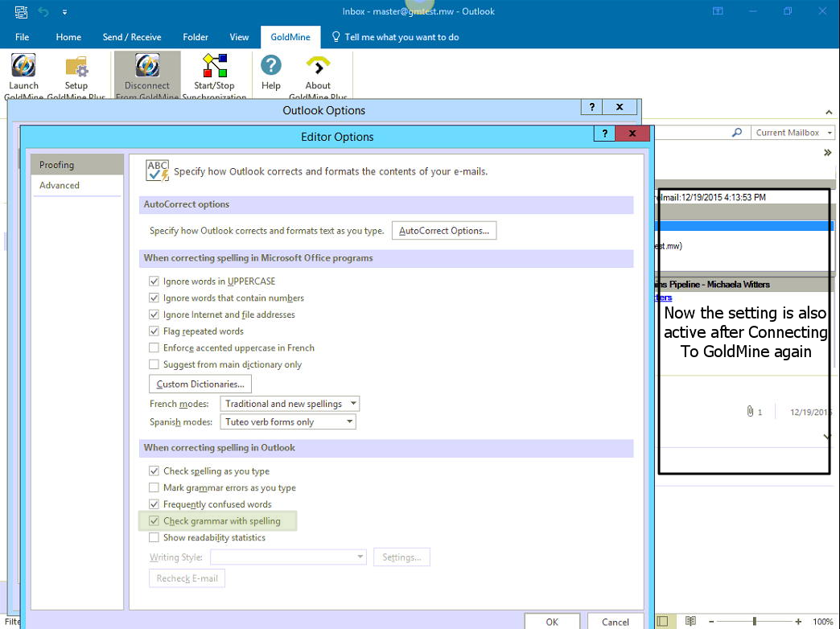Expand the French modes dropdown
This screenshot has width=840, height=629.
(353, 404)
